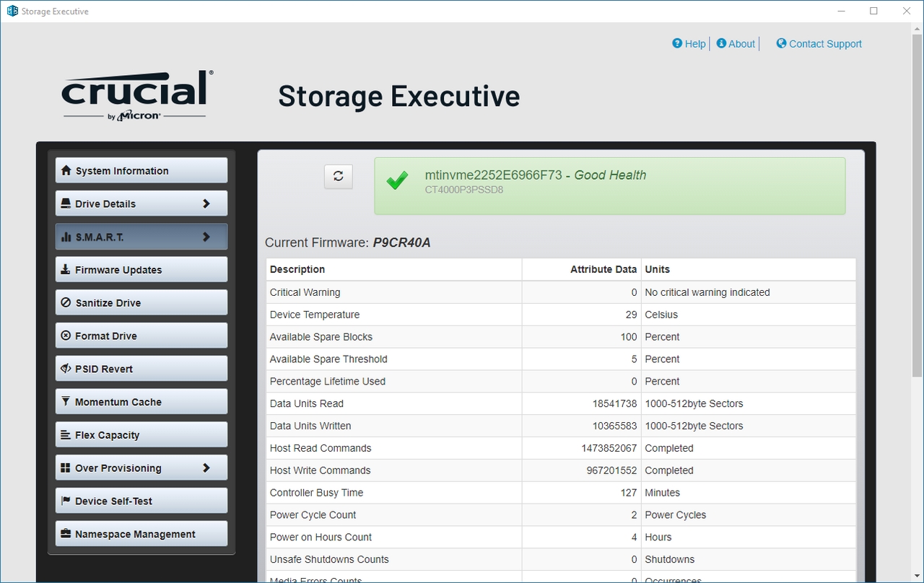Click the Data Units Written value 10365583
This screenshot has width=924, height=583.
coord(614,426)
